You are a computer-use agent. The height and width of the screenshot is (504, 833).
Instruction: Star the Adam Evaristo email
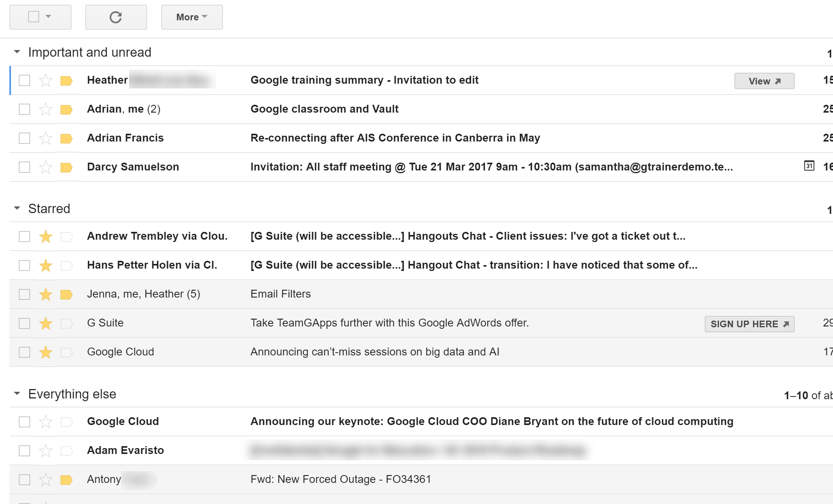coord(46,451)
